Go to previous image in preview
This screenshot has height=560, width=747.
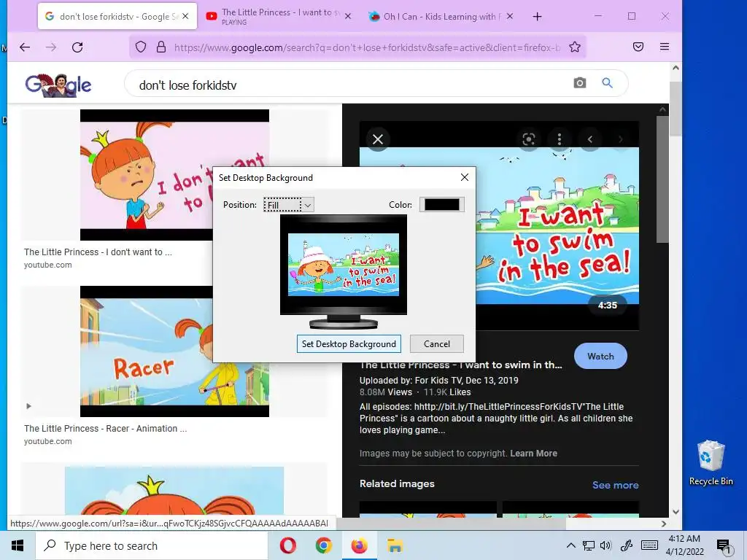click(x=589, y=139)
